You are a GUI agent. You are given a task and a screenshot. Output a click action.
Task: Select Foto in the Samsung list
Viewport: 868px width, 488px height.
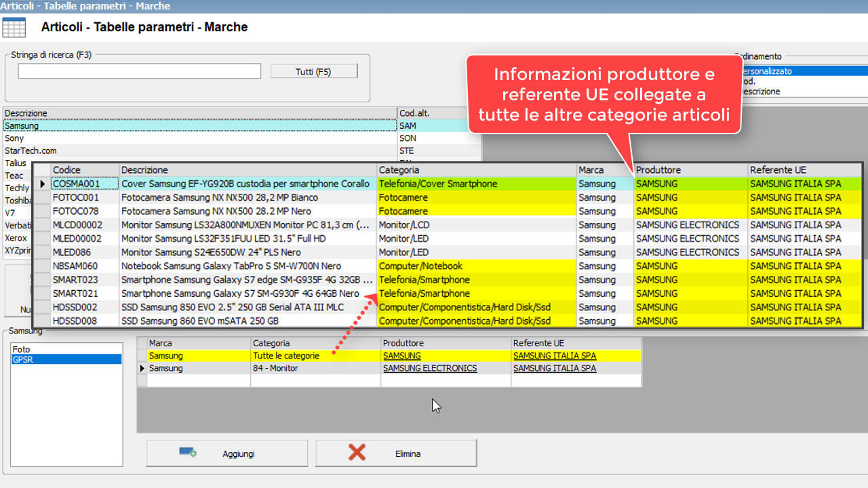tap(66, 349)
